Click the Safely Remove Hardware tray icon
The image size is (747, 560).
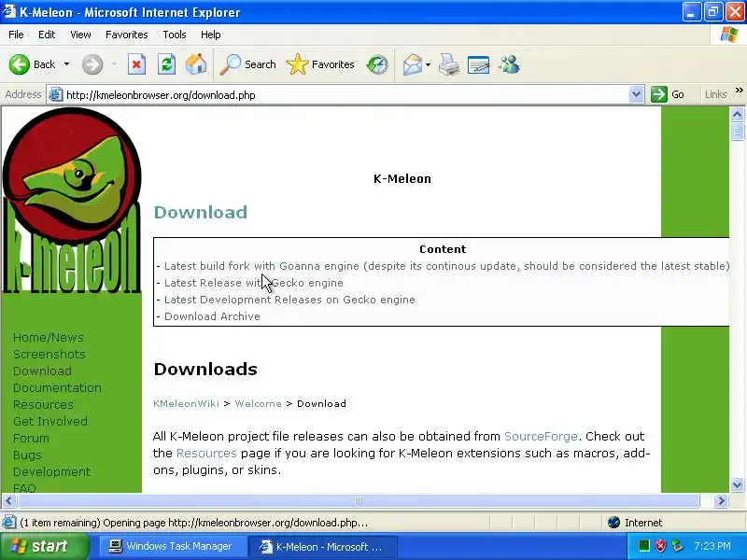[677, 546]
